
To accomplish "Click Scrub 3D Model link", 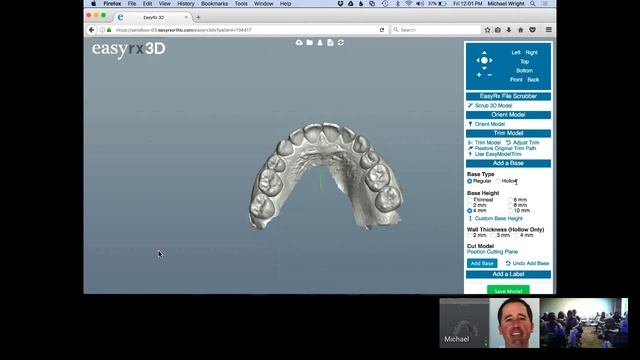I will [490, 105].
